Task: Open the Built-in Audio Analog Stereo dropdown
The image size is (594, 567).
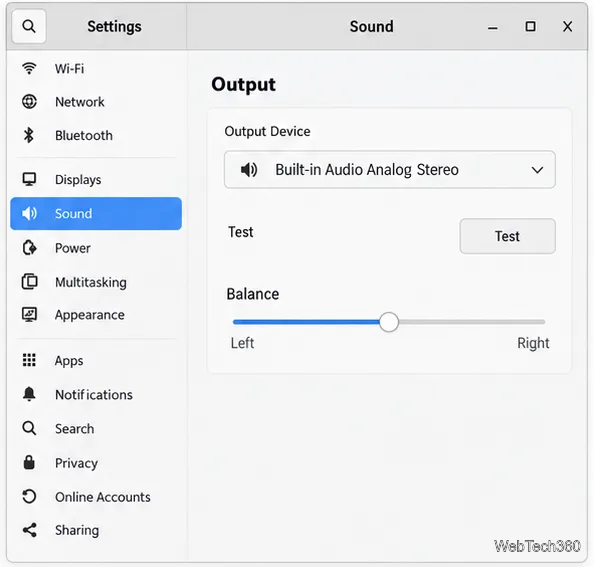Action: point(390,170)
